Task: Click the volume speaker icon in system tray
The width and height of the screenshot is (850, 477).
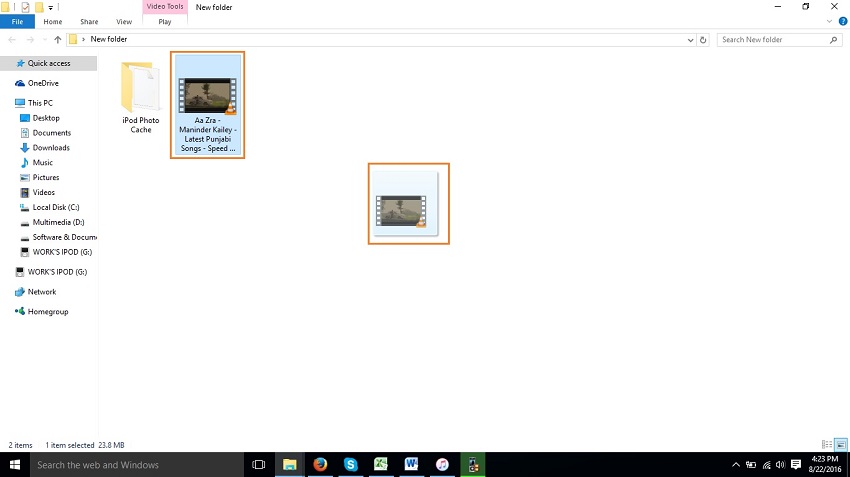Action: click(x=780, y=465)
